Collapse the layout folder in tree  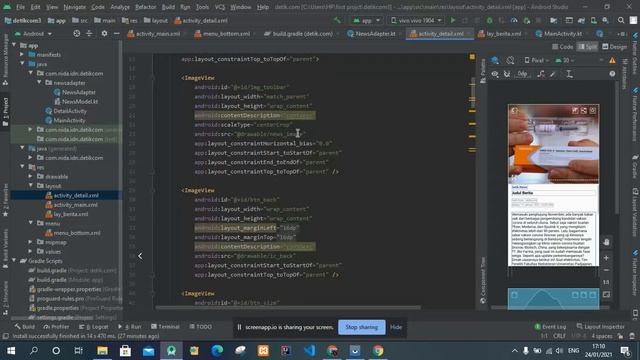[x=31, y=186]
